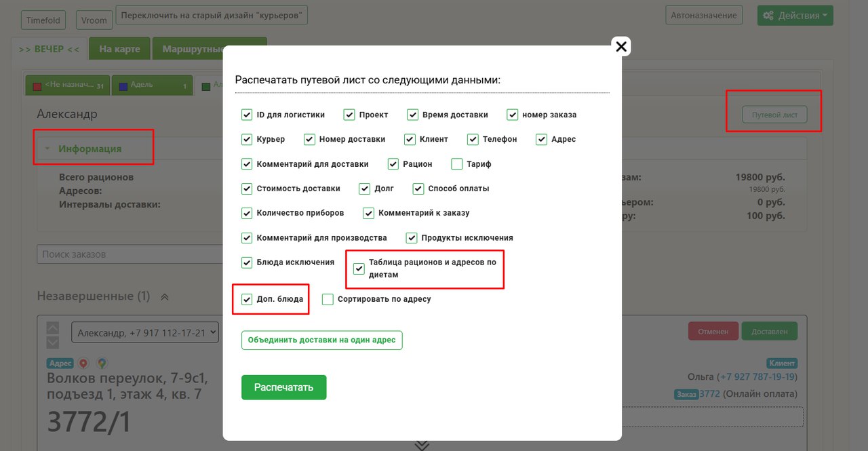Collapse Незавершенные section with double-chevron icon
The width and height of the screenshot is (868, 451).
click(165, 297)
